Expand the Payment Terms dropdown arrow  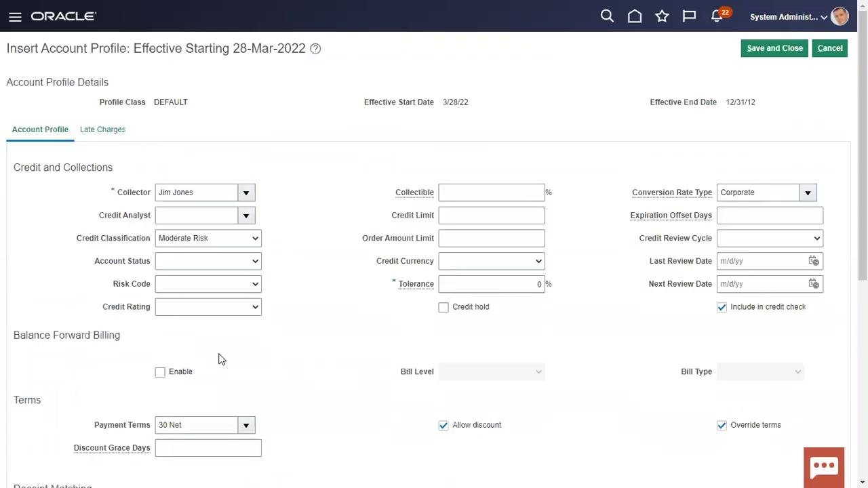[x=246, y=425]
